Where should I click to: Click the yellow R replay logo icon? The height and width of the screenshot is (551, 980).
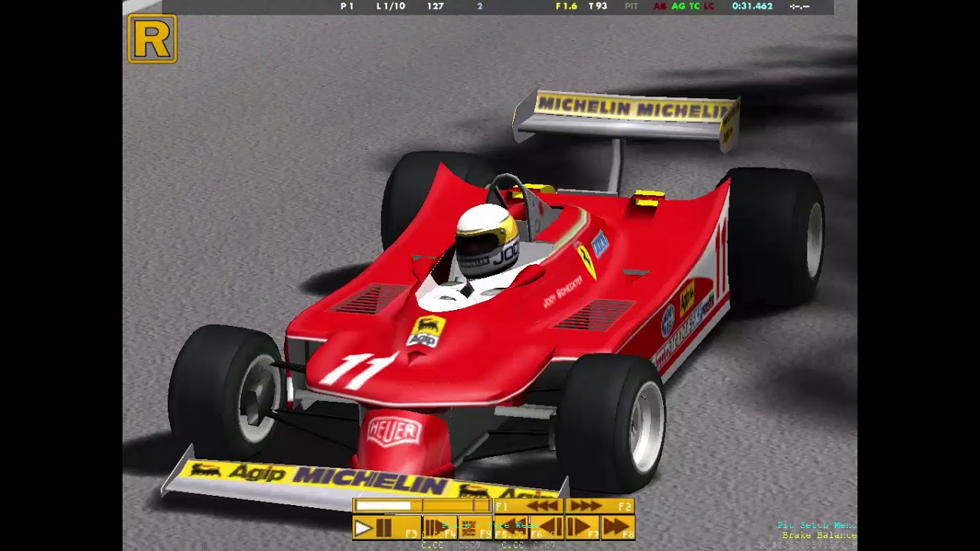tap(152, 38)
